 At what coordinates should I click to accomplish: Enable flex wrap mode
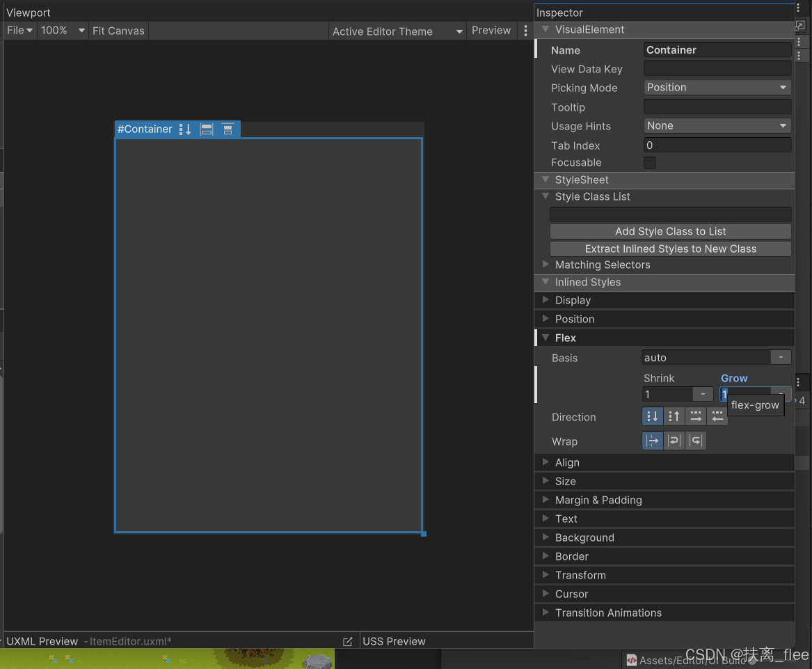(x=674, y=440)
